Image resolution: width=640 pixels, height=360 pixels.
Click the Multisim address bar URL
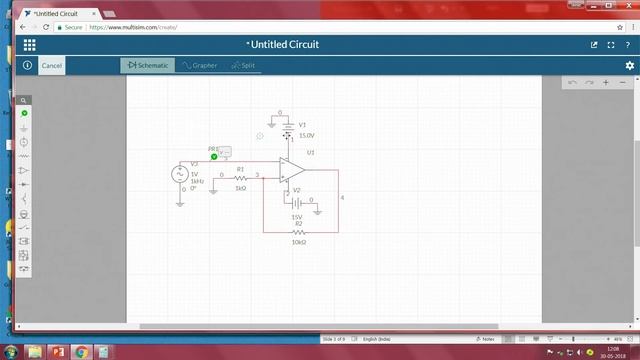[133, 27]
